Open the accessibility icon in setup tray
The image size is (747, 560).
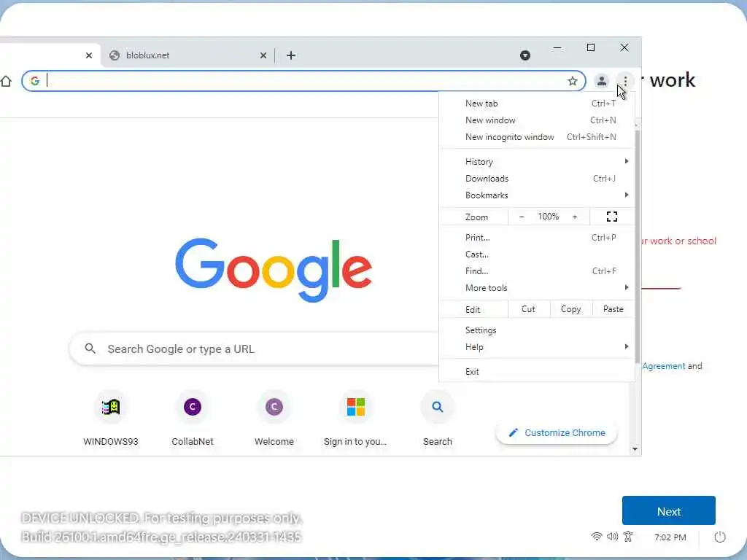628,537
